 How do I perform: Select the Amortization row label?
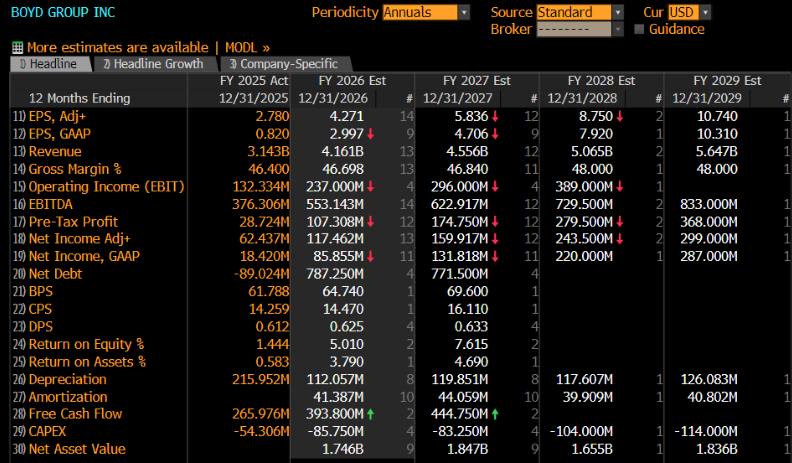click(68, 397)
